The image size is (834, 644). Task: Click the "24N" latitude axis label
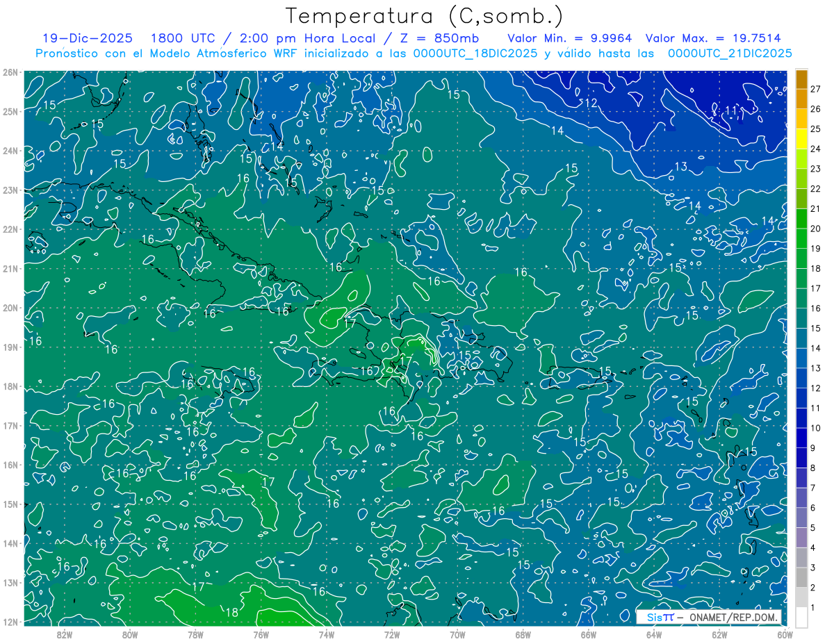(10, 150)
